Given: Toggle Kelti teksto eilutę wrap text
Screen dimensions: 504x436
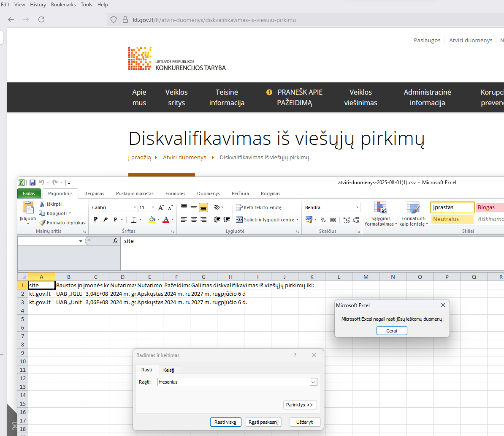Looking at the screenshot, I should pos(258,207).
